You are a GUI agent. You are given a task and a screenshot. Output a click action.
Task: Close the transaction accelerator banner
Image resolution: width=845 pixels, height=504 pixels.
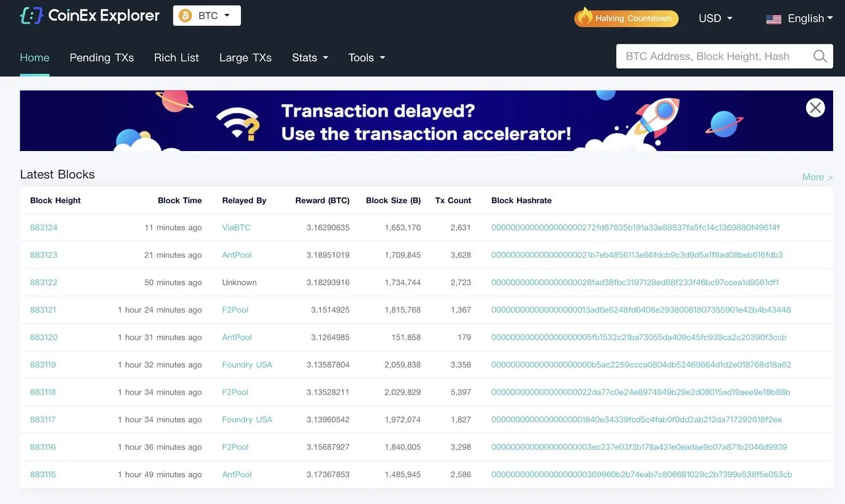coord(815,108)
